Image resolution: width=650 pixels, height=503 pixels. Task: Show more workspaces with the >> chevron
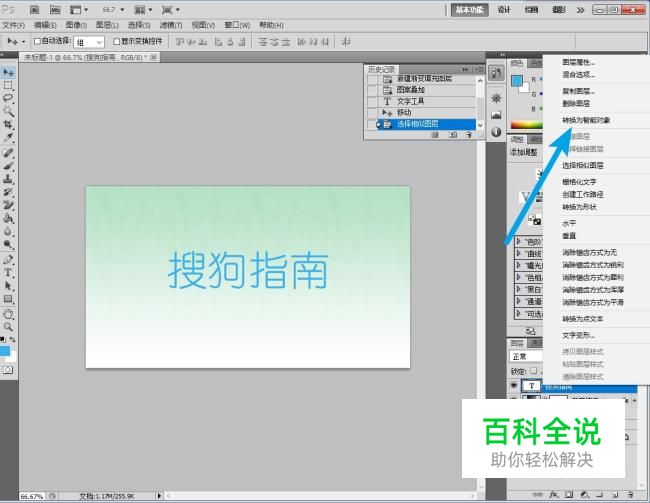[580, 10]
